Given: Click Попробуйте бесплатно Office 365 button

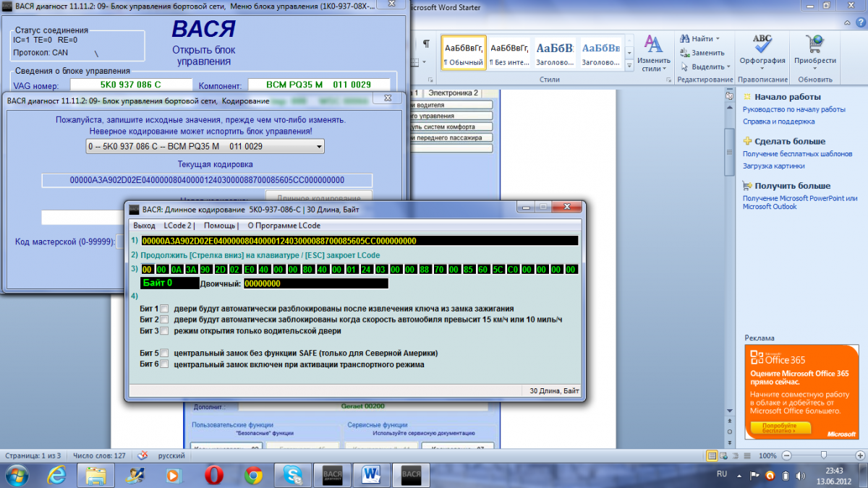Looking at the screenshot, I should [780, 428].
